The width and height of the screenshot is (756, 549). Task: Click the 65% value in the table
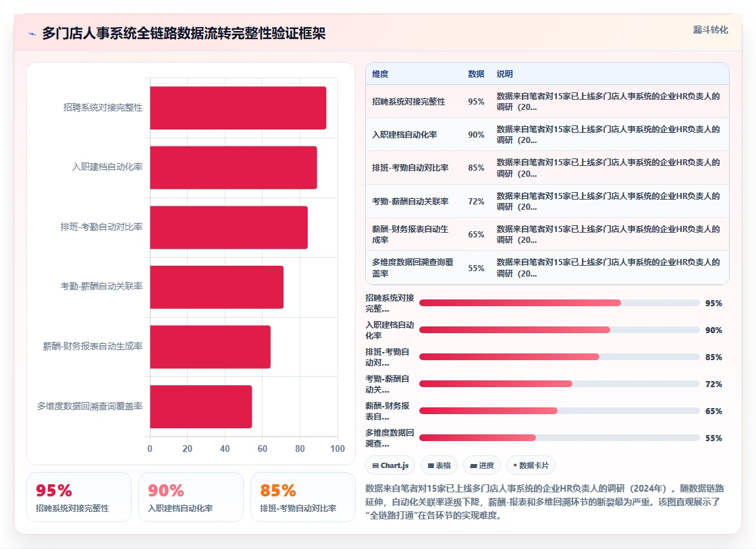pyautogui.click(x=476, y=235)
